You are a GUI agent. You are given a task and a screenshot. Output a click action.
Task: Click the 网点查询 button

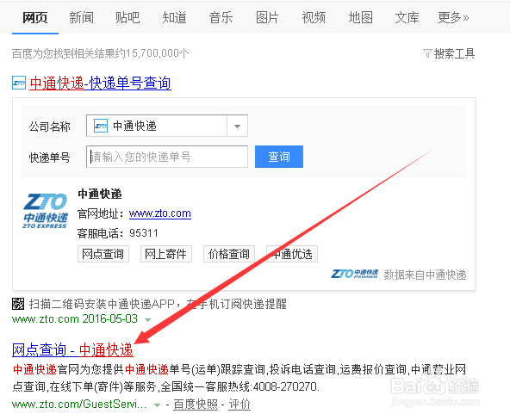tap(103, 254)
